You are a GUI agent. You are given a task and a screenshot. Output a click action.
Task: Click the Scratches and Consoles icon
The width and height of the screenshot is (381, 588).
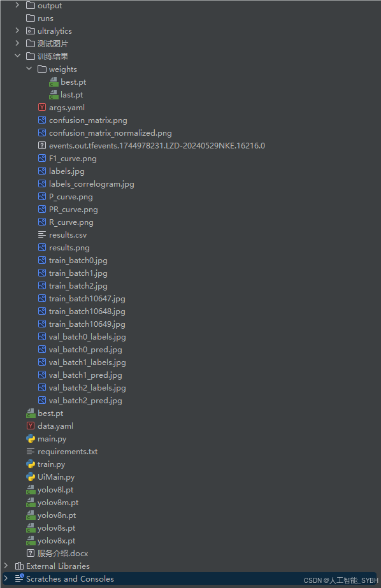click(19, 578)
